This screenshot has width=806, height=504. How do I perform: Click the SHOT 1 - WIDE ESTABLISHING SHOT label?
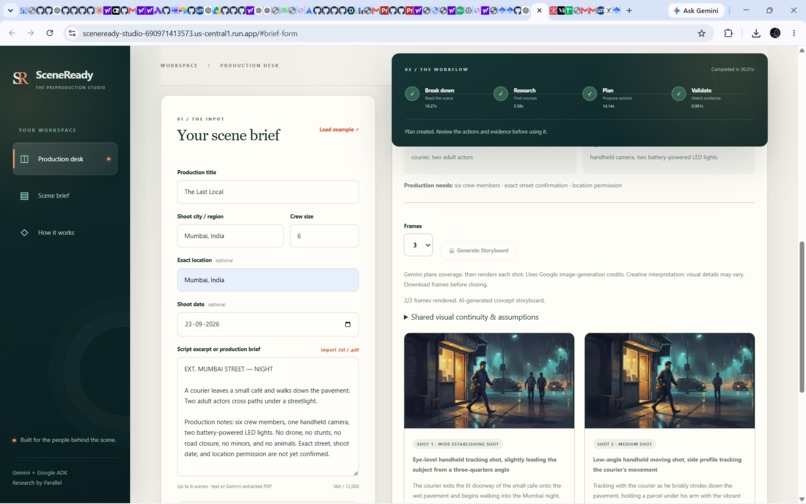point(457,444)
